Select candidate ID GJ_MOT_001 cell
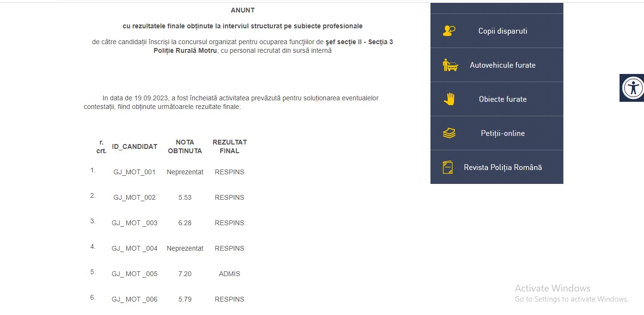 click(134, 172)
